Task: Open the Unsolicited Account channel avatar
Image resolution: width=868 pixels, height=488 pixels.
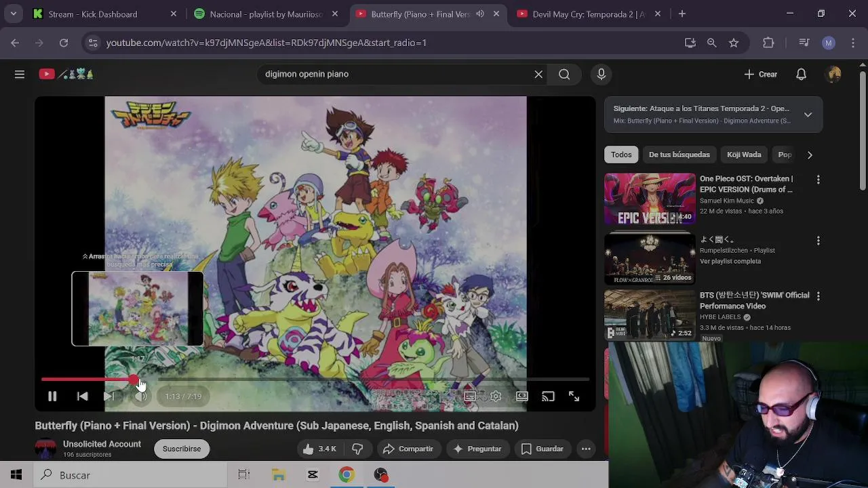Action: tap(45, 449)
